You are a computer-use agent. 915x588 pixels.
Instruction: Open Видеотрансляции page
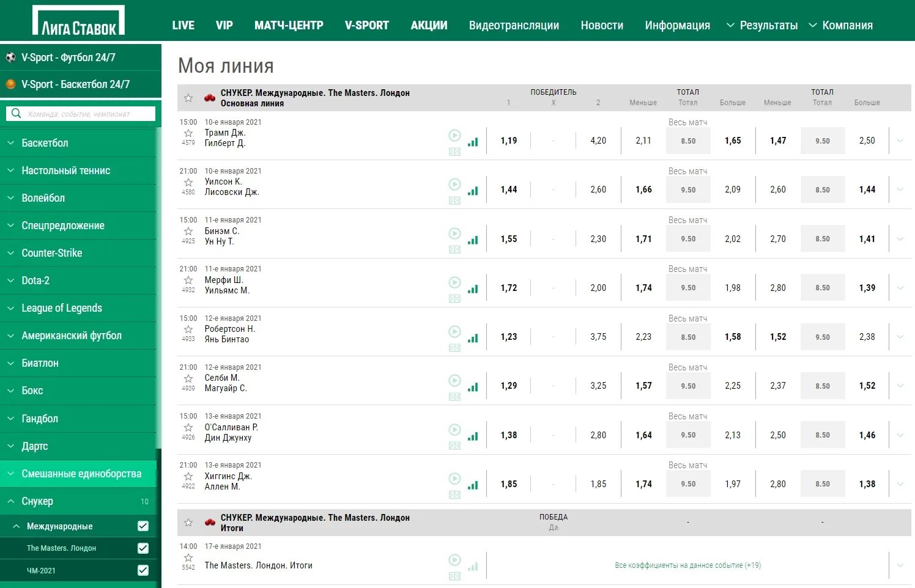click(x=514, y=25)
